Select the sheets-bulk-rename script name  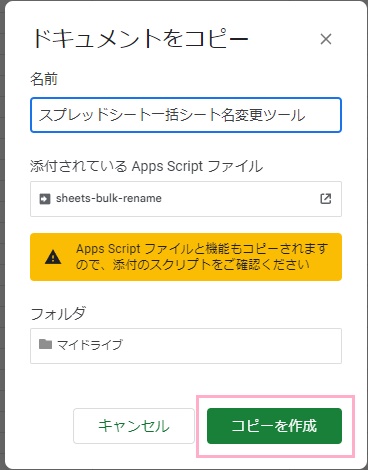coord(109,198)
